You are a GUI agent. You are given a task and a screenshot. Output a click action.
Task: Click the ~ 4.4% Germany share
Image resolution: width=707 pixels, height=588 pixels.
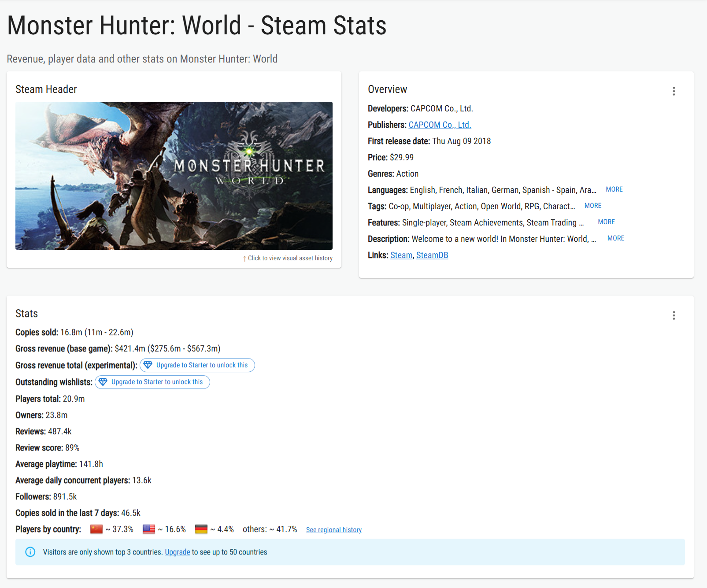(x=222, y=529)
